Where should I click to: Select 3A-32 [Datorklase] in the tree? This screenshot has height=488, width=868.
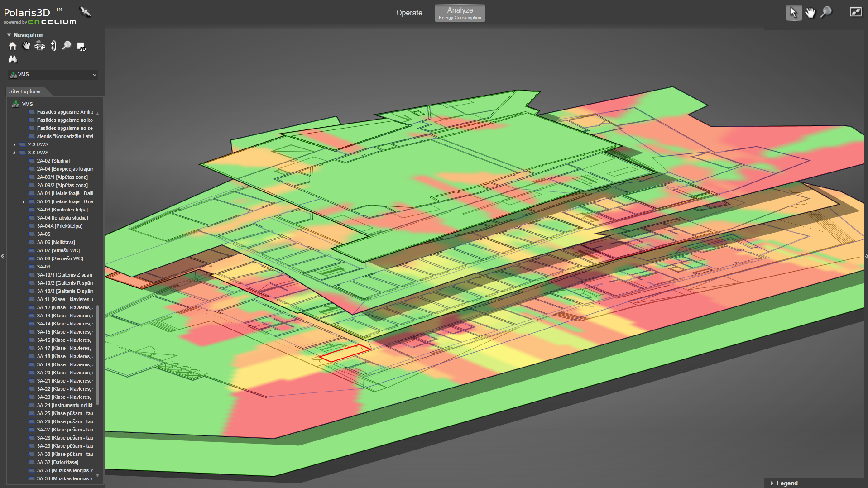coord(58,462)
